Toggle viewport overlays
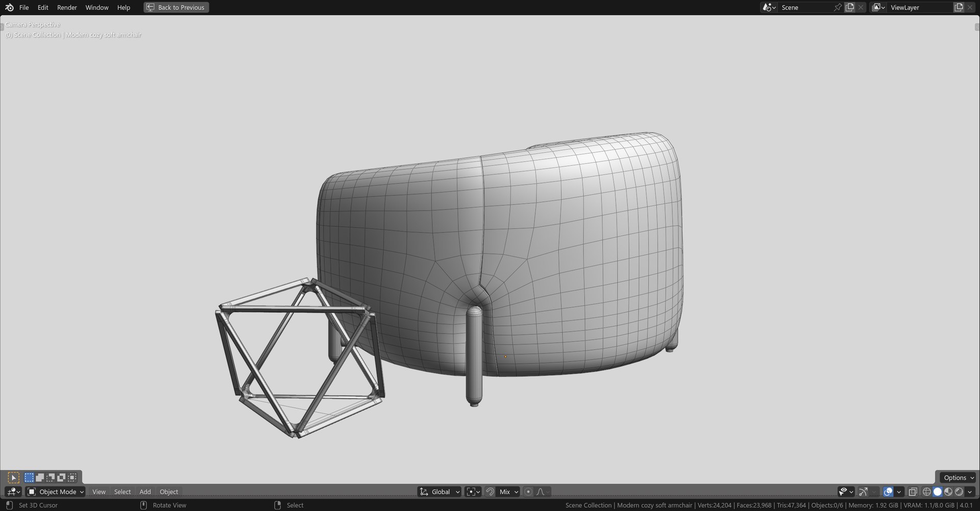Screen dimensions: 980x511 (x=888, y=492)
